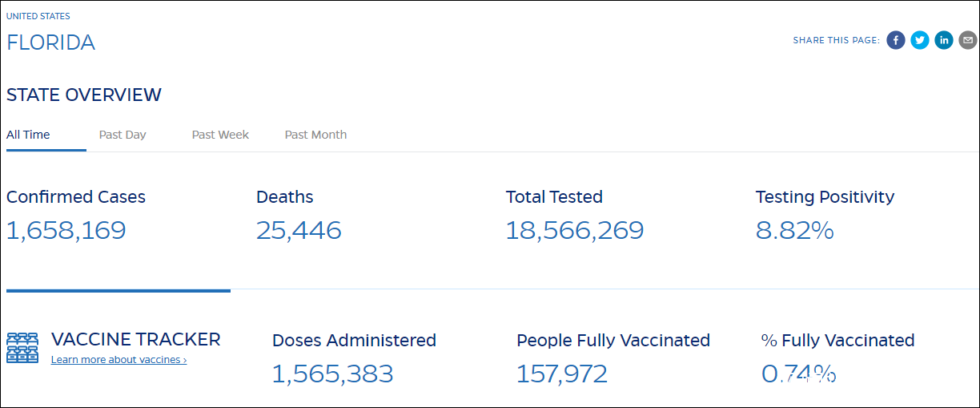This screenshot has height=408, width=980.
Task: Open the Past Week tab
Action: point(220,135)
